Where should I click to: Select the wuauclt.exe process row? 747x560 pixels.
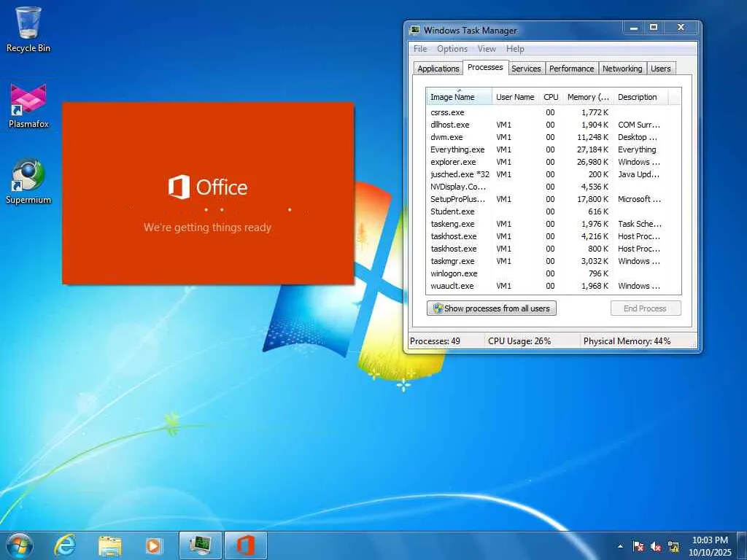(x=554, y=286)
